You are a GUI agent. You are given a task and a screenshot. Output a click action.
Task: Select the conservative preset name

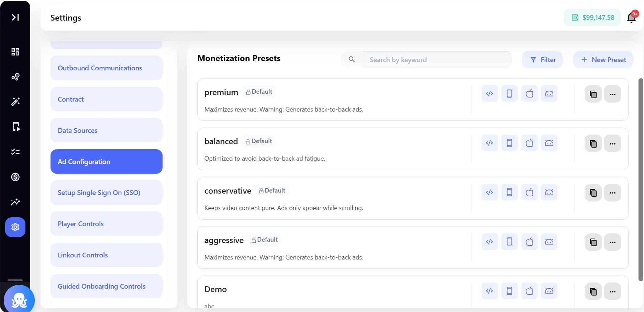(x=228, y=191)
